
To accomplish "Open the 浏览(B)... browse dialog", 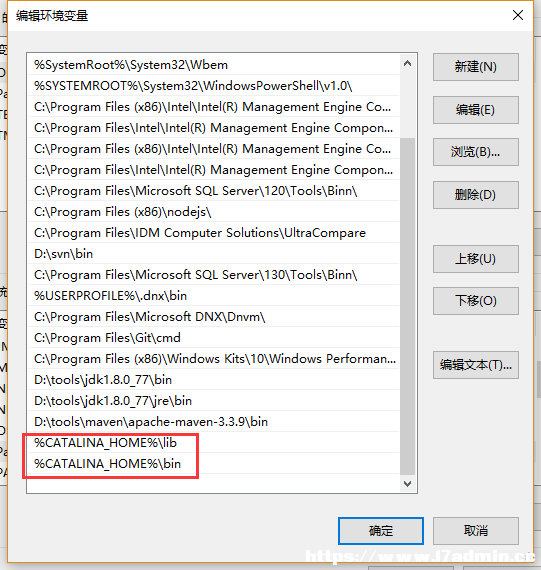I will (476, 152).
